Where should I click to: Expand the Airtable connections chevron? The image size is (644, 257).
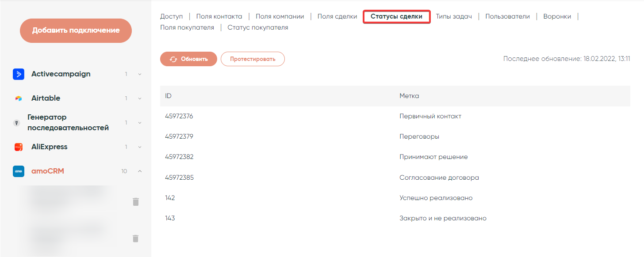140,98
